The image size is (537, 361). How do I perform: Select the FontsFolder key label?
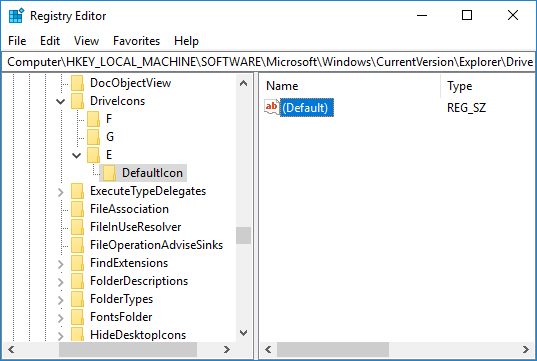click(121, 317)
